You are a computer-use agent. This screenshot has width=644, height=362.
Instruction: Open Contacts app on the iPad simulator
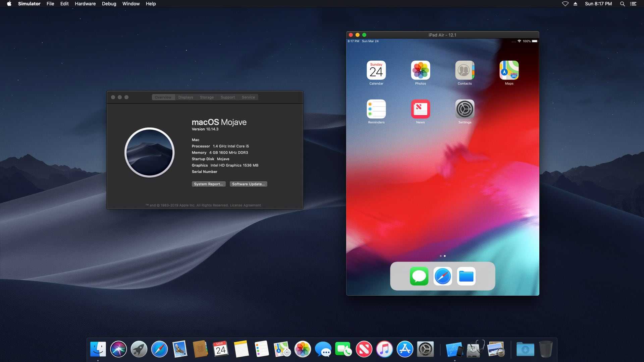tap(465, 70)
